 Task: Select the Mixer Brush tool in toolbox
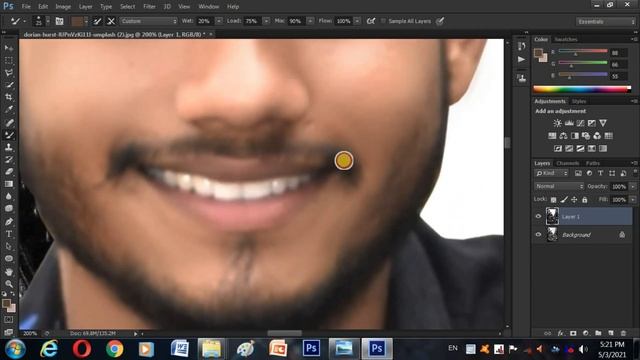9,135
